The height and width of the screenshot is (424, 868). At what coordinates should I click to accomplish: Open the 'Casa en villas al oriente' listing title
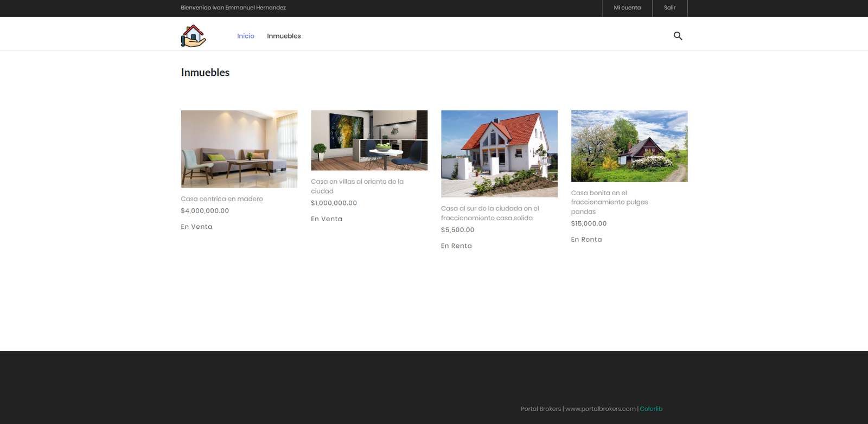[x=357, y=187]
